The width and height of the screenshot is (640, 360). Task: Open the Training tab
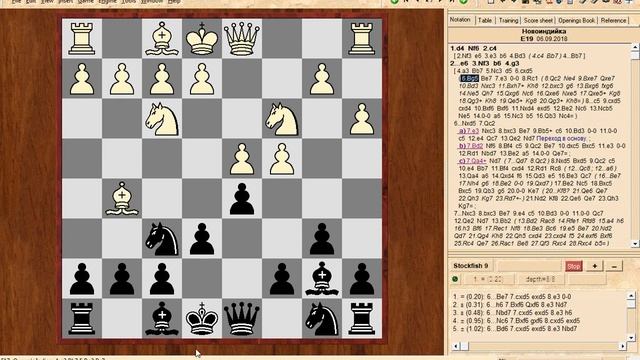(508, 20)
